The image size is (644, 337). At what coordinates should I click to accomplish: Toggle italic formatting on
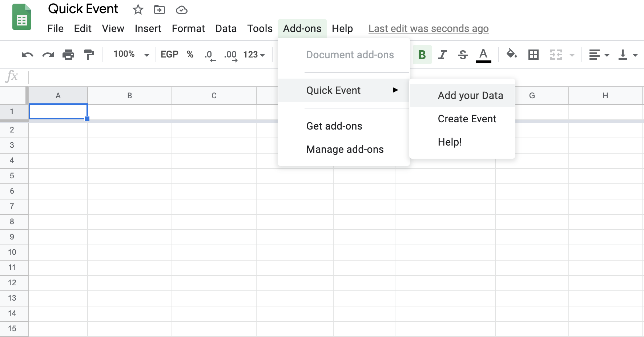click(x=442, y=55)
